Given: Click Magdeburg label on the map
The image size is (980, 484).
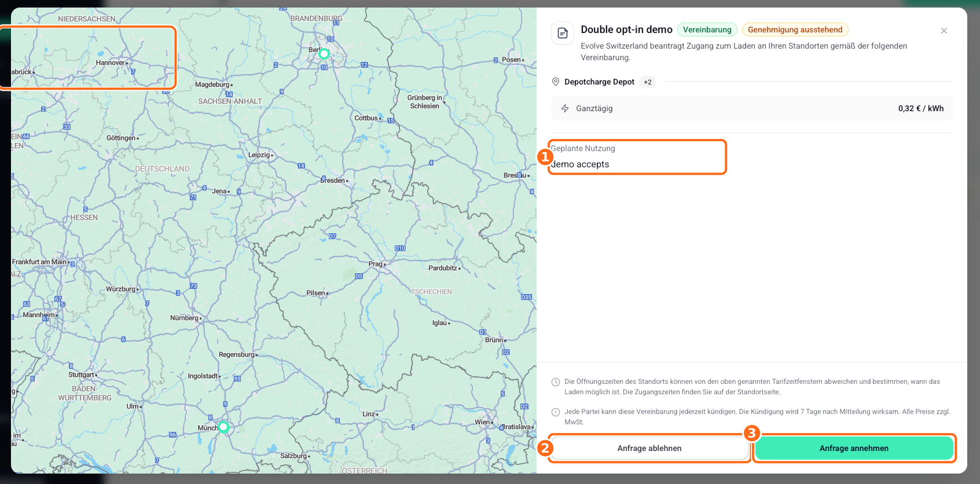Looking at the screenshot, I should point(212,85).
